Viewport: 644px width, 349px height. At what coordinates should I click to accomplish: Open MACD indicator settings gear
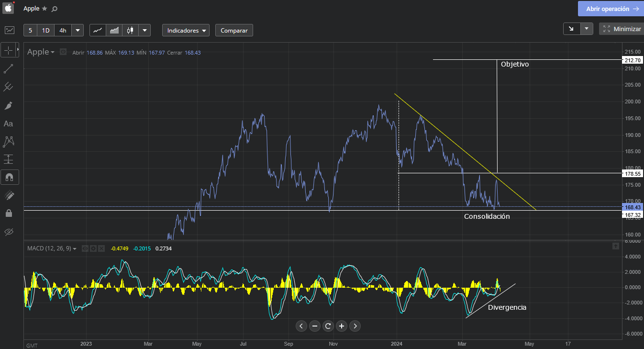[93, 248]
